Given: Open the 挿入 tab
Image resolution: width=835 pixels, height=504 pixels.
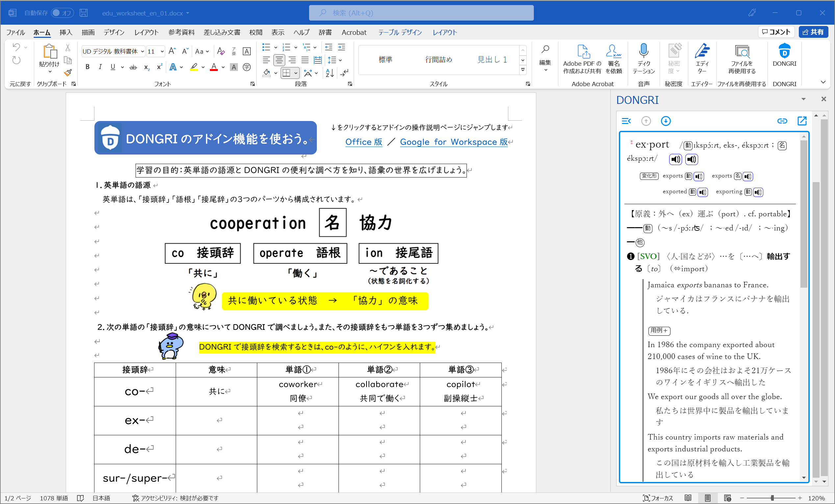Looking at the screenshot, I should (x=66, y=32).
